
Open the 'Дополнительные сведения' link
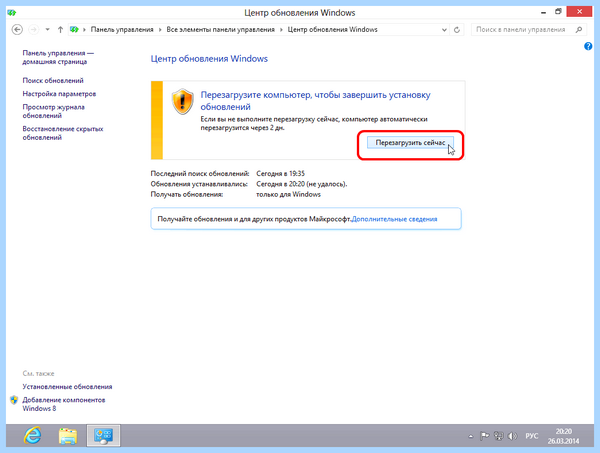(394, 219)
